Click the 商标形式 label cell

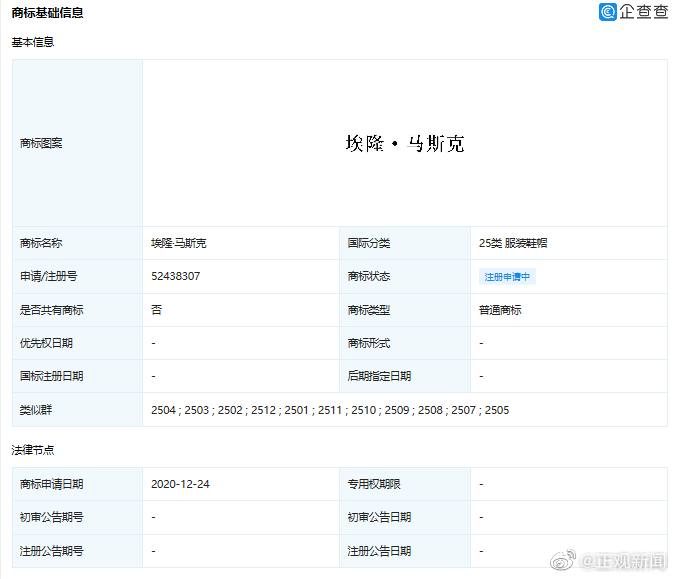[x=405, y=343]
